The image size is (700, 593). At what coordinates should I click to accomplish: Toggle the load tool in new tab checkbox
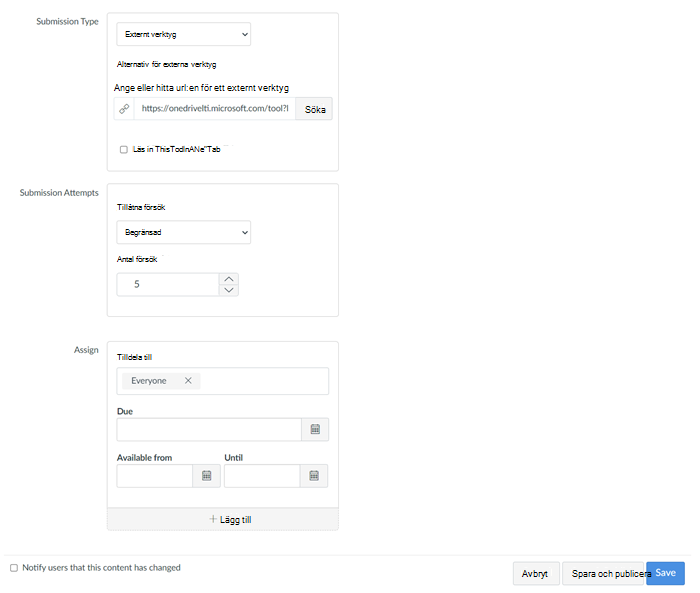124,150
